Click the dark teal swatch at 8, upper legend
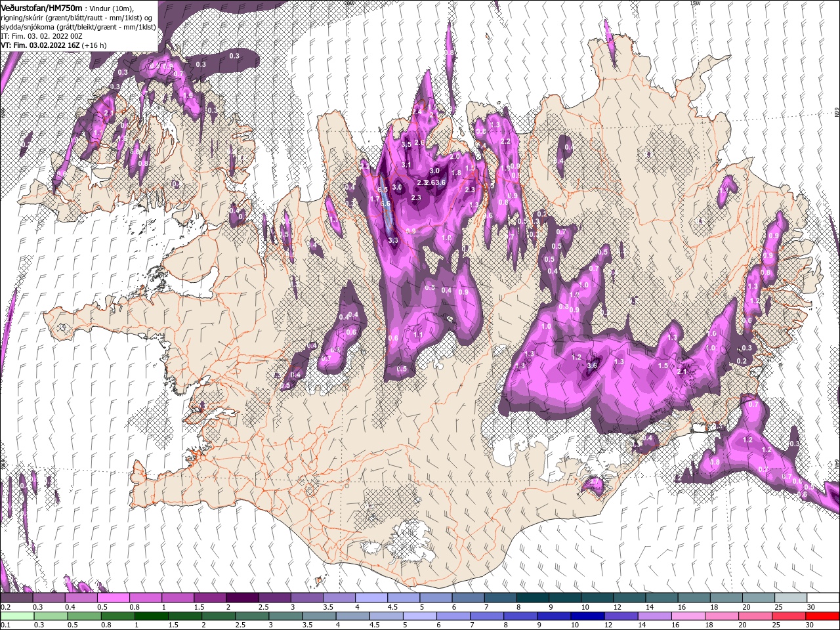The height and width of the screenshot is (630, 840). pyautogui.click(x=532, y=598)
